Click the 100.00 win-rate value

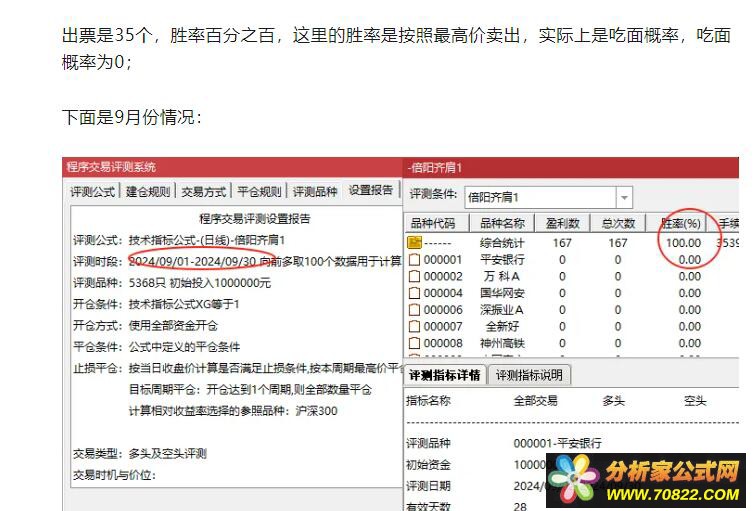coord(683,243)
